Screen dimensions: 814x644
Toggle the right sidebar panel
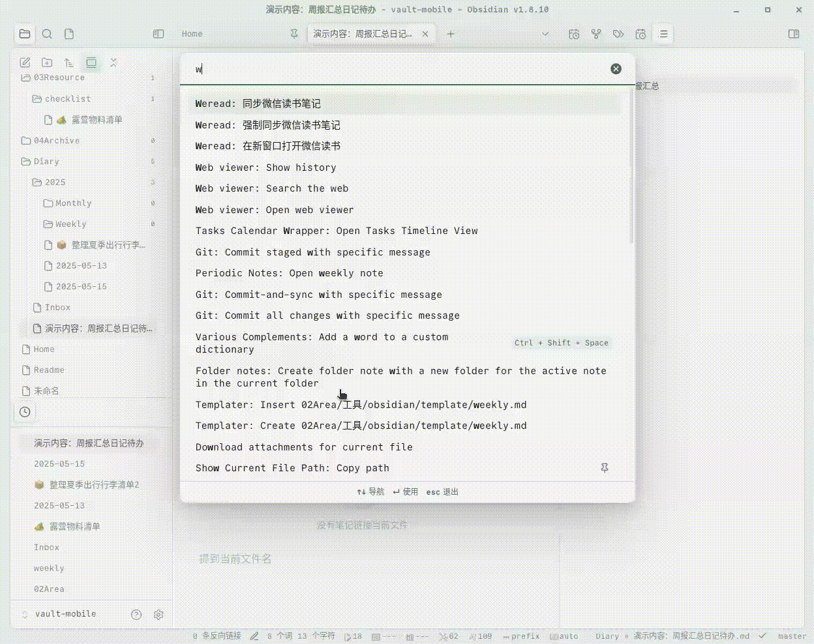[x=794, y=34]
